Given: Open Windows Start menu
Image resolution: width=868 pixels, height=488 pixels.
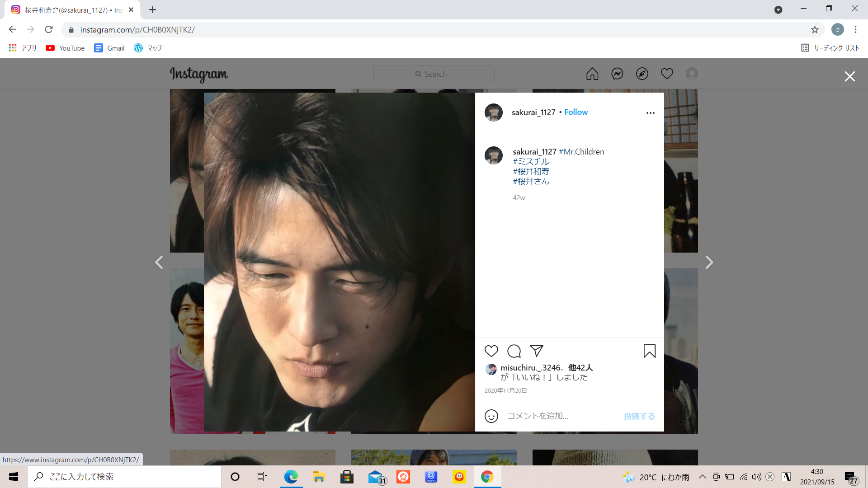Looking at the screenshot, I should (x=14, y=477).
